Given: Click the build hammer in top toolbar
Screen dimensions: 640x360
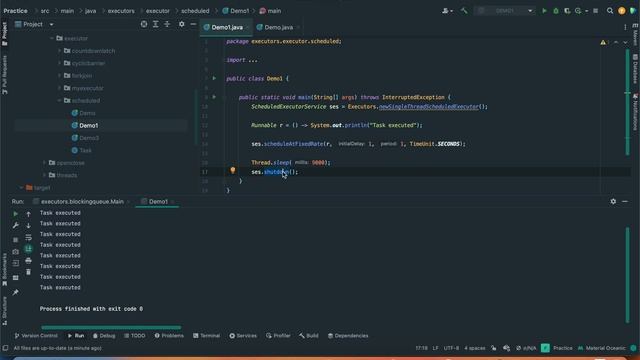Looking at the screenshot, I should [464, 11].
